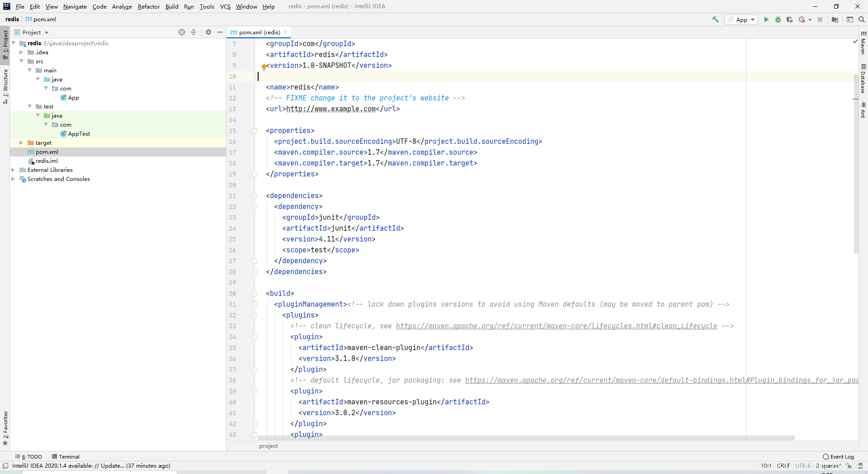Open the Event Log
The image size is (868, 474).
pyautogui.click(x=839, y=457)
